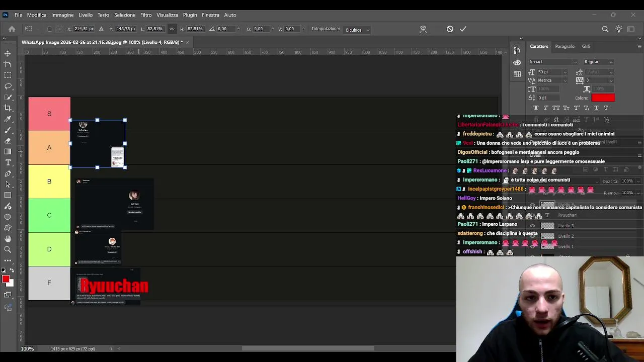
Task: Toggle All Caps text style
Action: 556,108
